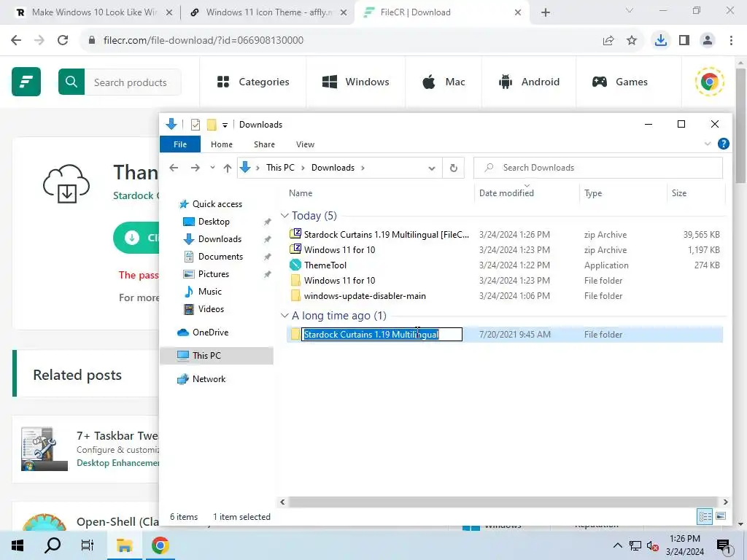Go back in File Explorer
This screenshot has height=560, width=747.
click(174, 168)
